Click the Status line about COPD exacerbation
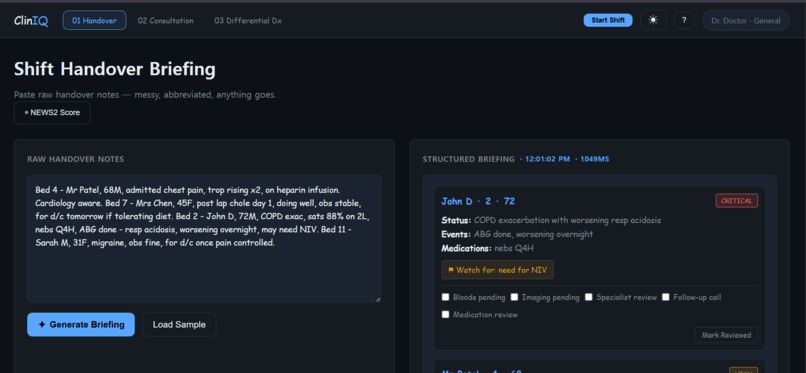This screenshot has width=806, height=373. pos(551,220)
